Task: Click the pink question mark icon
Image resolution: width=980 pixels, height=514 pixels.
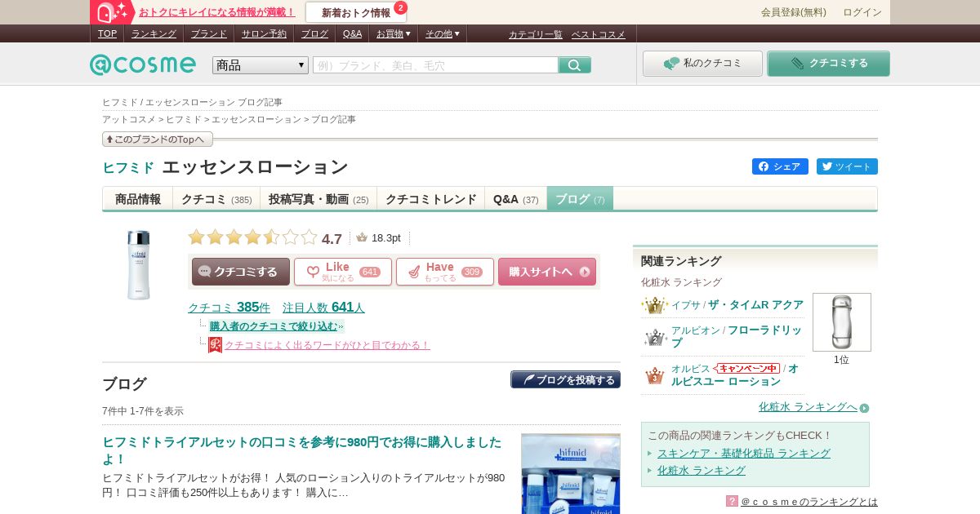Action: click(x=732, y=501)
